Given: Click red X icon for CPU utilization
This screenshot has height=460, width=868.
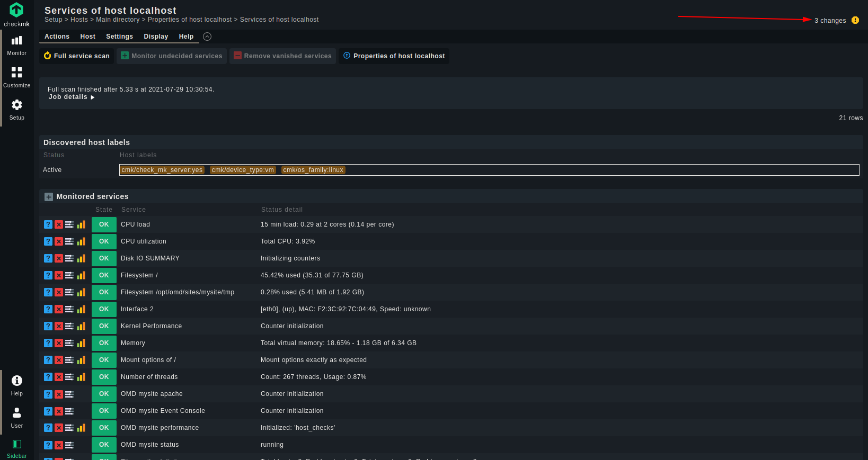Looking at the screenshot, I should pos(59,241).
